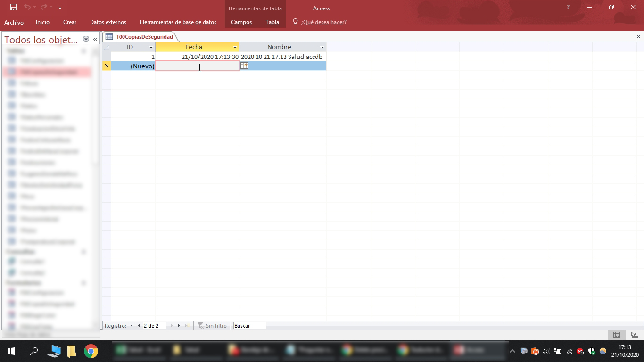This screenshot has height=362, width=644.
Task: Go to first record button
Action: (x=131, y=326)
